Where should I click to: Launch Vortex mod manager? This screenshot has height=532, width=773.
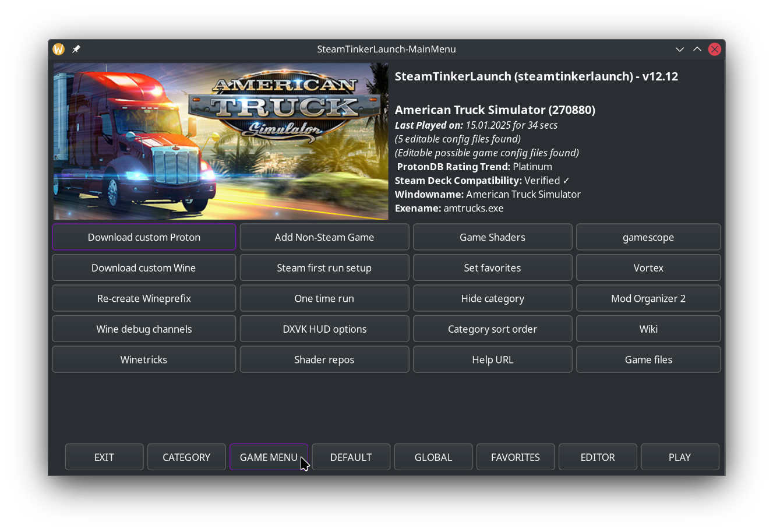tap(648, 268)
